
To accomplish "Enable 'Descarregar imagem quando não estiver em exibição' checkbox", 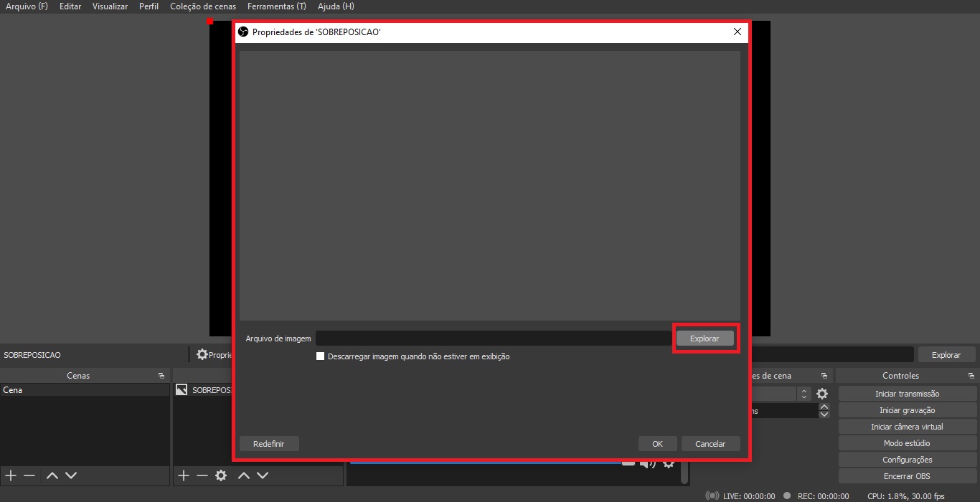I will point(321,356).
